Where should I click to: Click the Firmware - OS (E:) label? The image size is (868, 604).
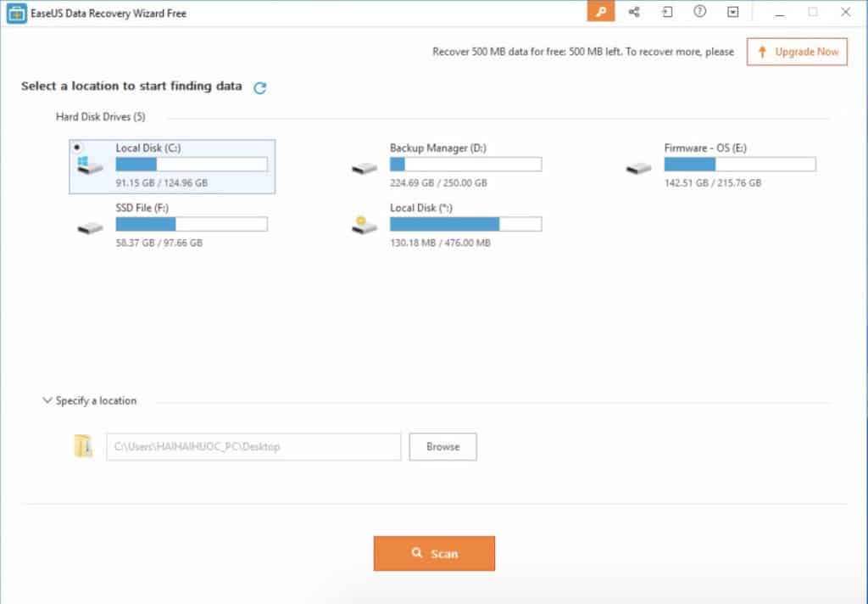click(x=705, y=148)
